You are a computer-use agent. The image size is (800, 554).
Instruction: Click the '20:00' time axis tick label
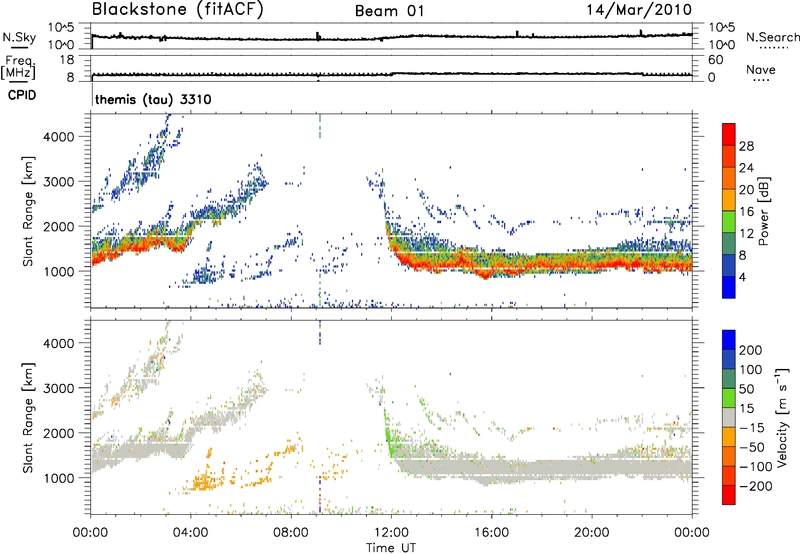(592, 533)
